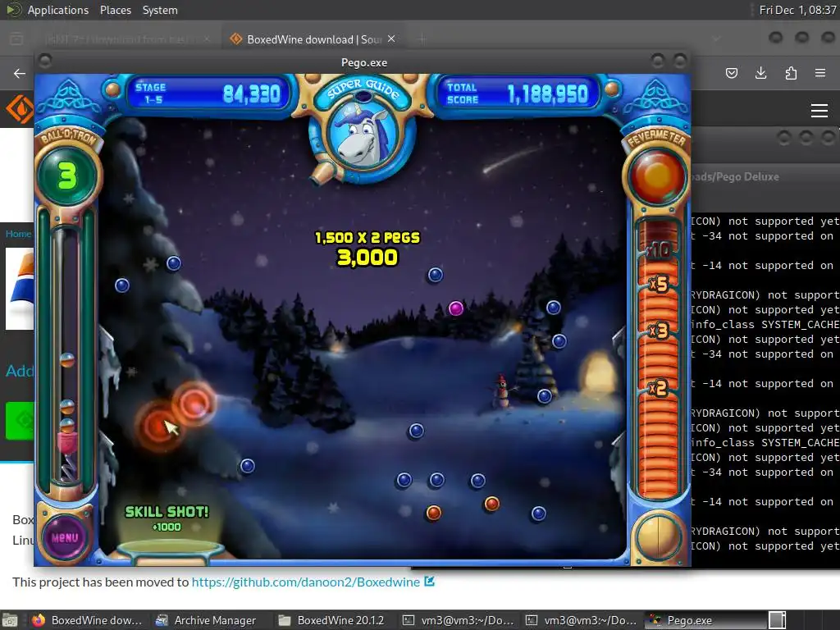Open the Applications menu in top panel
The image size is (840, 630).
click(x=58, y=10)
